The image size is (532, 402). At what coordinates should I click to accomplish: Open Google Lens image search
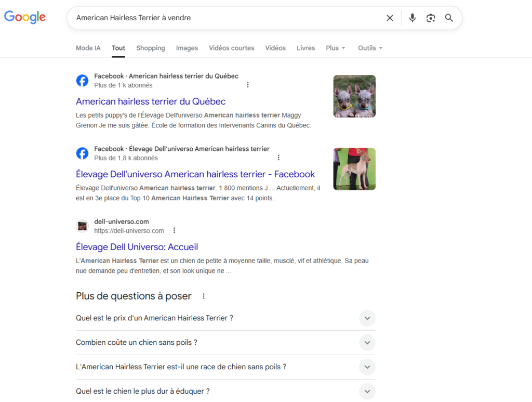pos(430,18)
